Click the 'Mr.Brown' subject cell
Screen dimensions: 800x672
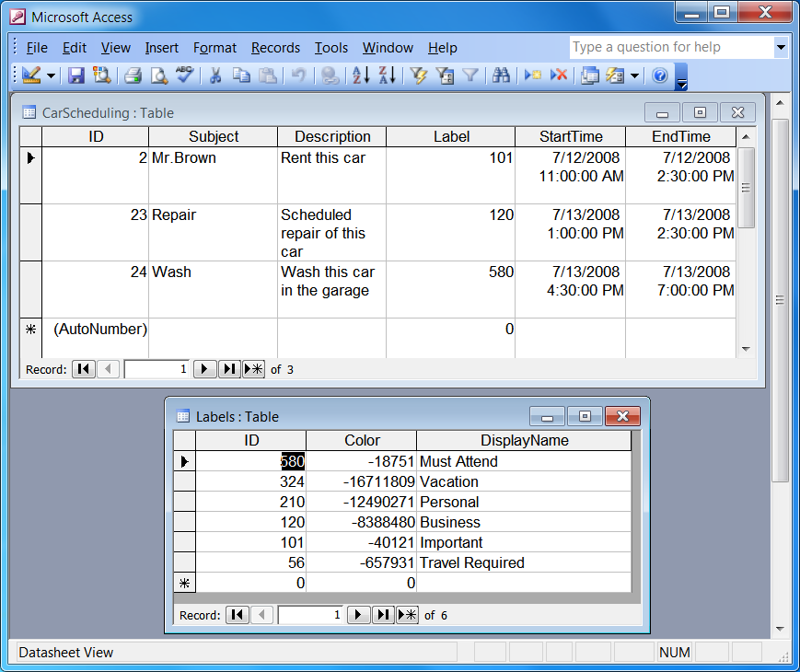click(214, 176)
